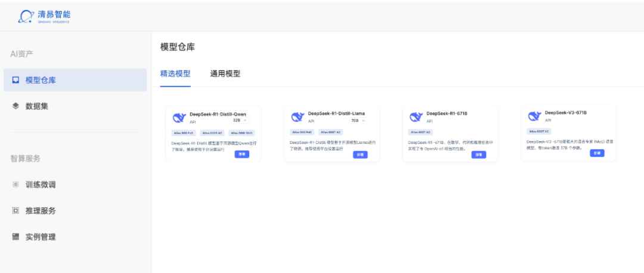Click the chip icon beside 推理服务

pyautogui.click(x=16, y=211)
